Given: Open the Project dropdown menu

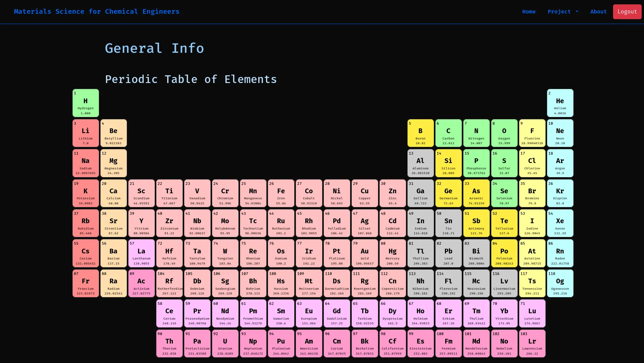Looking at the screenshot, I should pos(563,11).
